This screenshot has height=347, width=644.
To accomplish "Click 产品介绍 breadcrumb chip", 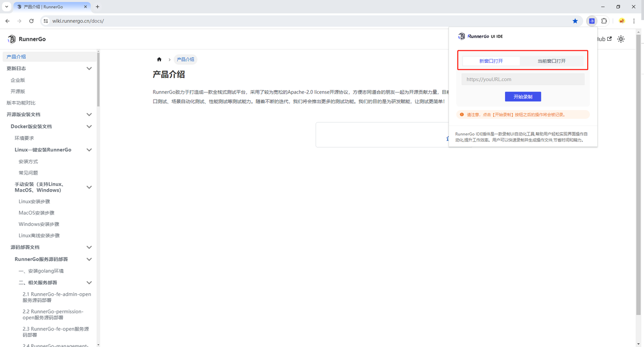I will click(186, 59).
